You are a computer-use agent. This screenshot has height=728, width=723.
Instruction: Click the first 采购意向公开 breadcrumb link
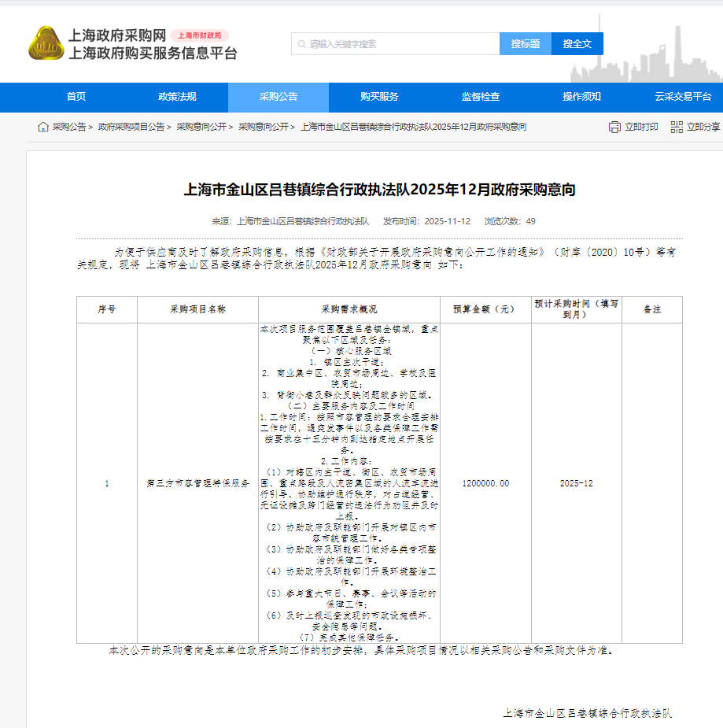[x=201, y=127]
